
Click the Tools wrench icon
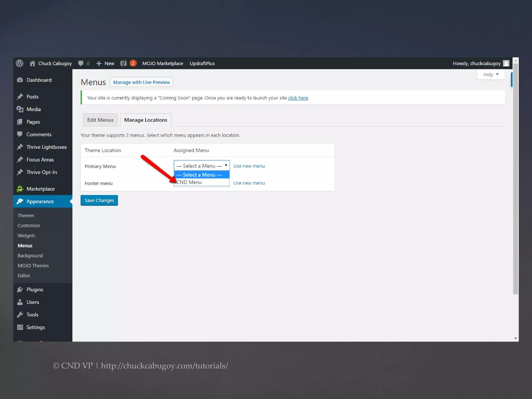pos(20,315)
